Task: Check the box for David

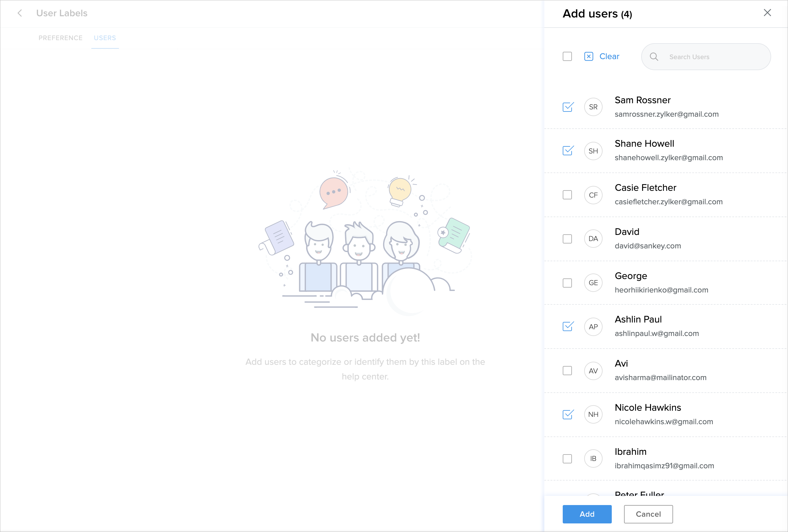Action: click(x=567, y=239)
